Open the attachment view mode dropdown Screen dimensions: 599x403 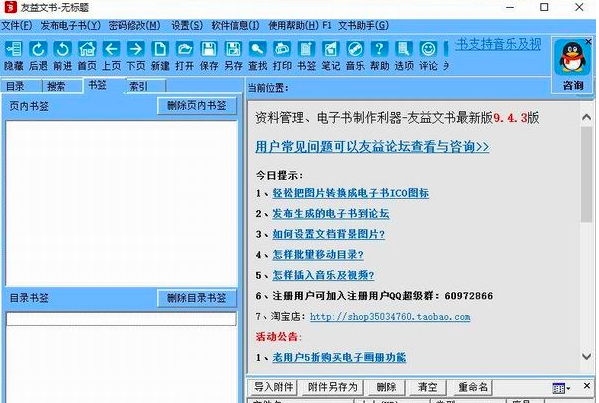pos(561,388)
